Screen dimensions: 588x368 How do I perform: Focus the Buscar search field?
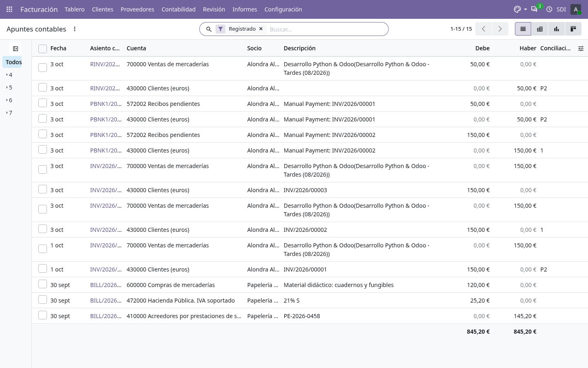click(327, 29)
